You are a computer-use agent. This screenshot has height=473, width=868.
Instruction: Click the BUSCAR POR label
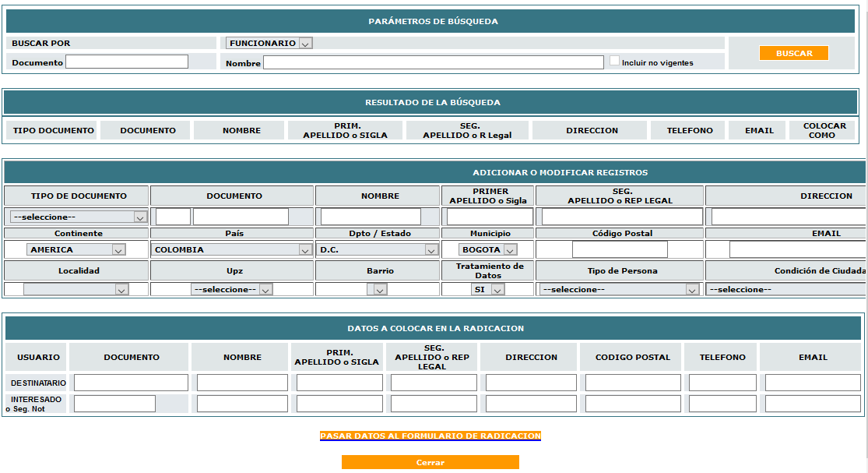click(41, 43)
